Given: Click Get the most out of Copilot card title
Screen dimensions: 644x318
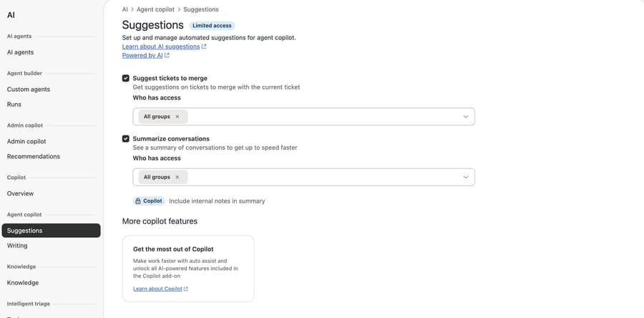Looking at the screenshot, I should (173, 249).
